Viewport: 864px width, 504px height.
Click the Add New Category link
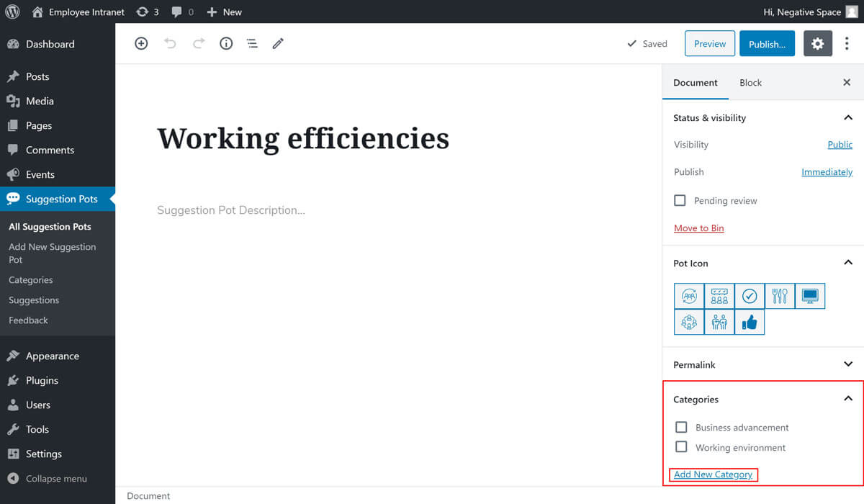click(x=713, y=474)
